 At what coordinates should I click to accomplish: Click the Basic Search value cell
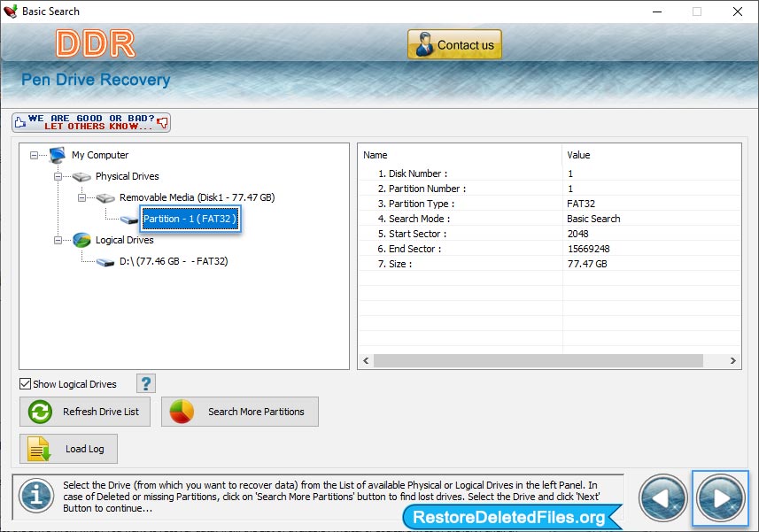point(593,219)
